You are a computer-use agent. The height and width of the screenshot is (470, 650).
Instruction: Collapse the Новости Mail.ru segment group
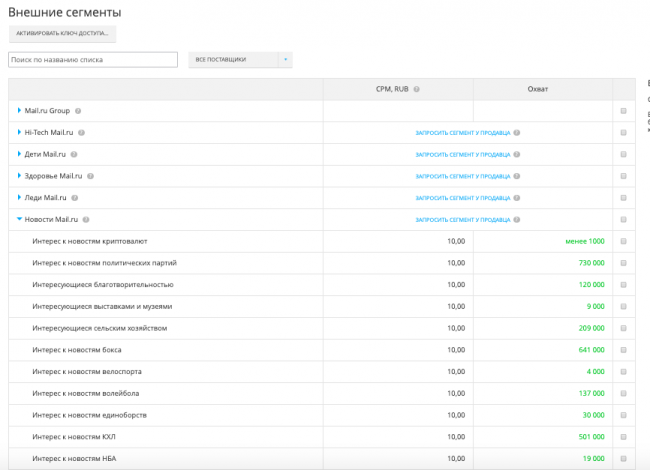pos(19,219)
